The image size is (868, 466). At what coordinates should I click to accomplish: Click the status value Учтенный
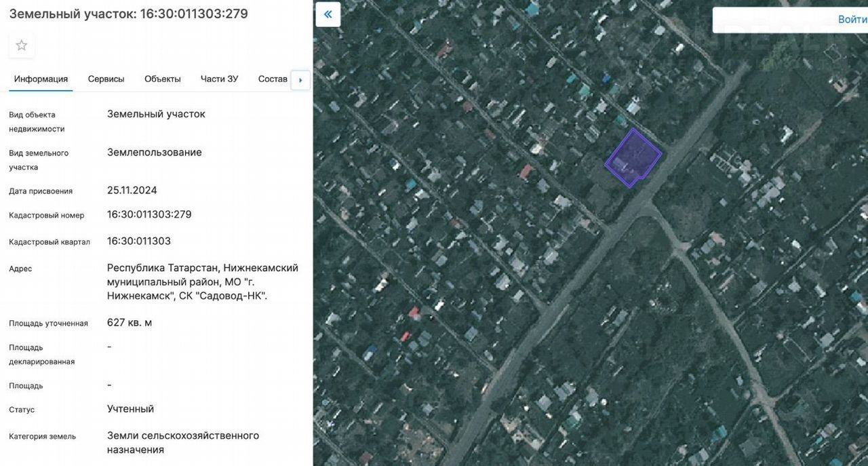tap(130, 408)
